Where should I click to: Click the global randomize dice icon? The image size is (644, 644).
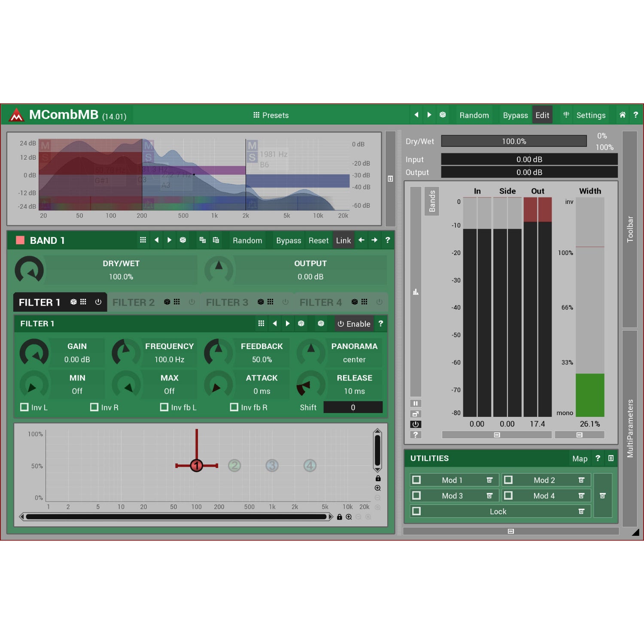pos(443,115)
